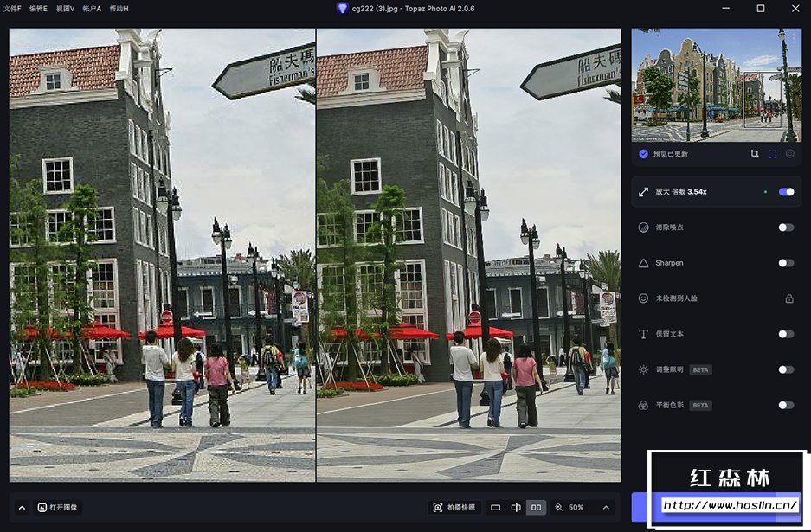The width and height of the screenshot is (811, 532).
Task: Open the 帮助H menu
Action: click(119, 9)
